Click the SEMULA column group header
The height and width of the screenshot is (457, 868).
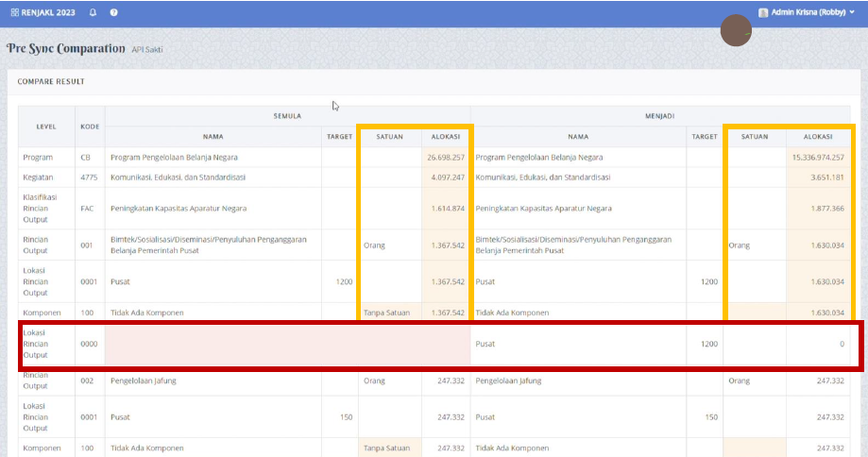[x=287, y=115]
